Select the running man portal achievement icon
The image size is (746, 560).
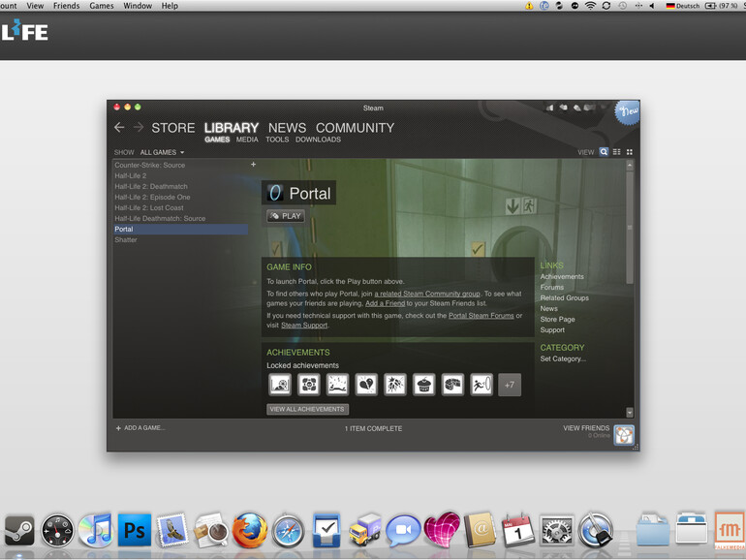[x=481, y=385]
